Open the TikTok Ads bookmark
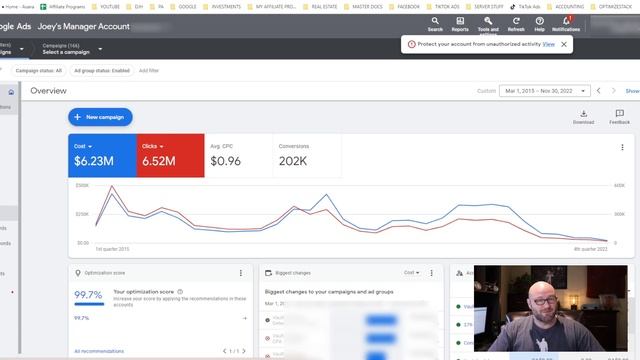This screenshot has height=360, width=640. click(x=525, y=7)
